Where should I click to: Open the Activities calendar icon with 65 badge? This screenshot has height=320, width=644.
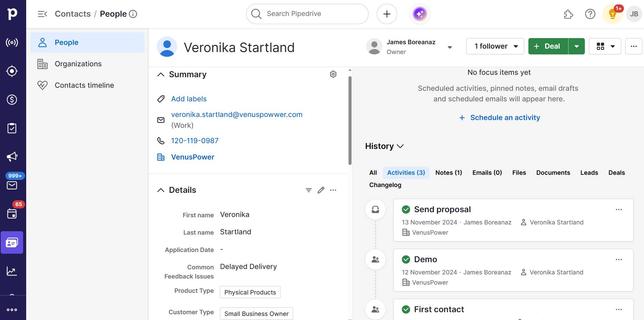click(x=12, y=214)
